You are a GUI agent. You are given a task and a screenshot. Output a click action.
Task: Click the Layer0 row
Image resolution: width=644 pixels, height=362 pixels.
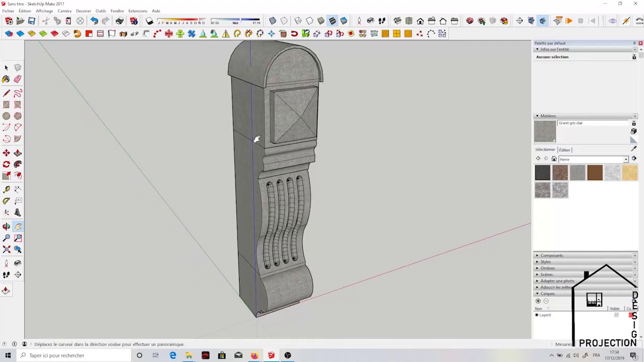pyautogui.click(x=586, y=315)
